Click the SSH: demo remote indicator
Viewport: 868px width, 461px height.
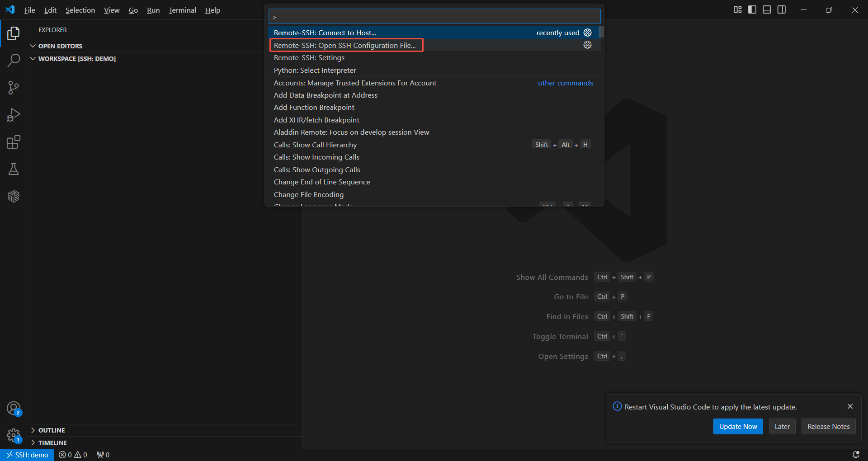click(x=27, y=455)
